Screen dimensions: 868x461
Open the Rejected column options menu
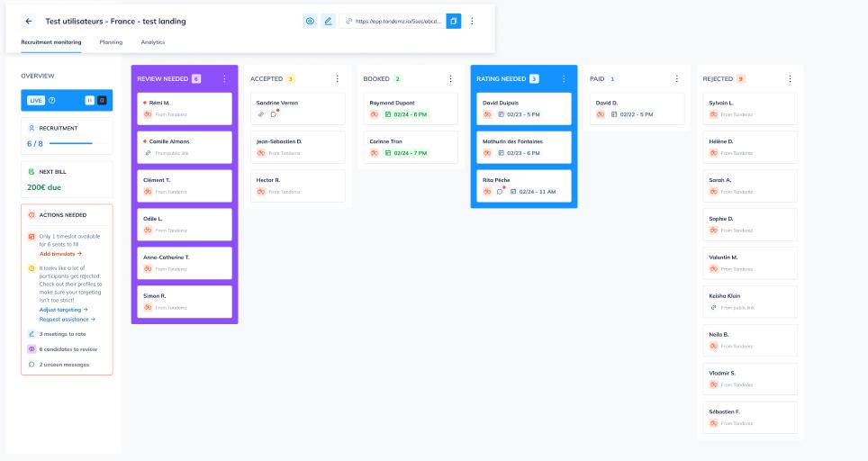pos(790,78)
